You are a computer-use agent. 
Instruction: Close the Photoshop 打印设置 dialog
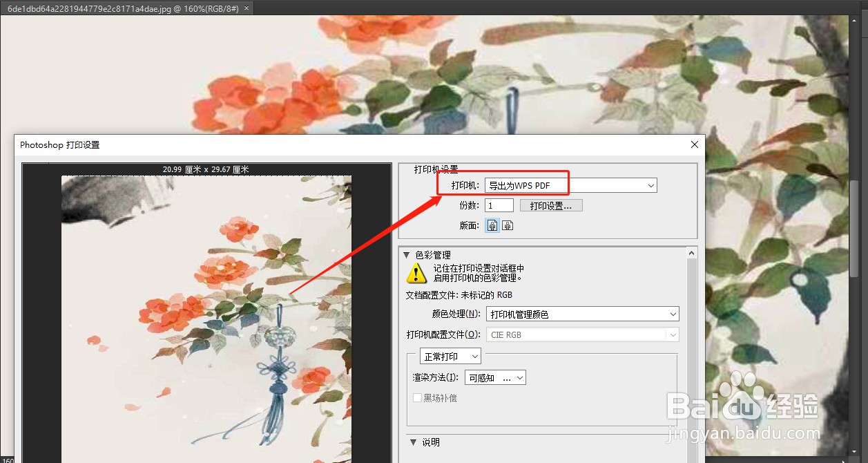[694, 144]
